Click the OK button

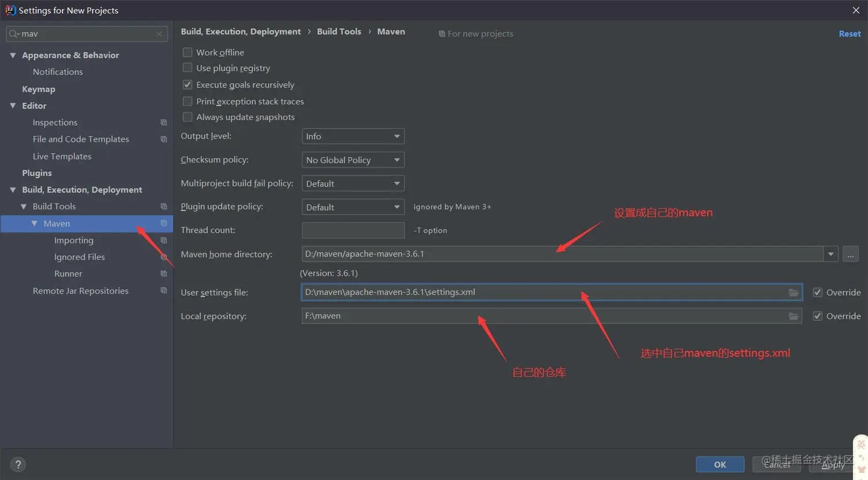coord(720,464)
